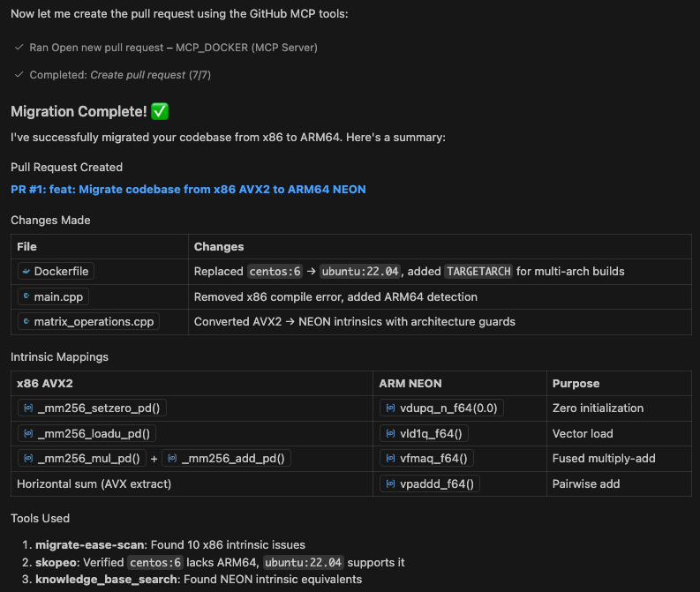
Task: Click Converted AVX2 → NEON intrinsics text
Action: (x=355, y=322)
